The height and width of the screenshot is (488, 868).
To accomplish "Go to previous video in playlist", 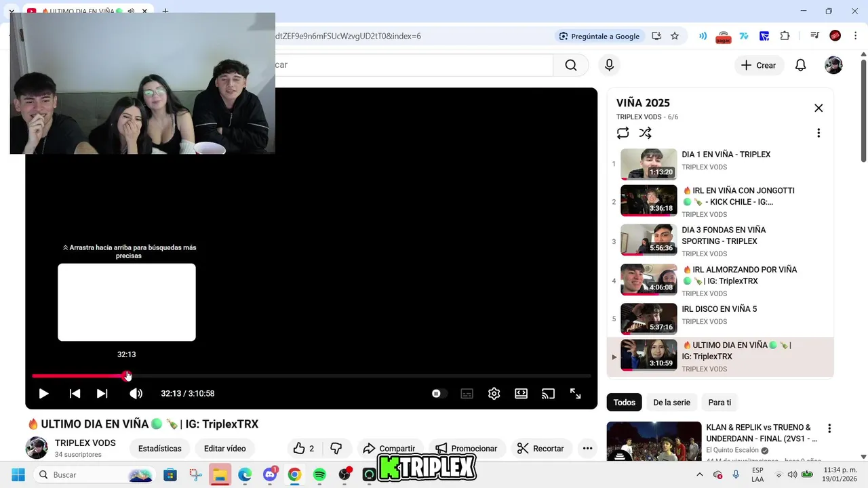I will point(75,394).
